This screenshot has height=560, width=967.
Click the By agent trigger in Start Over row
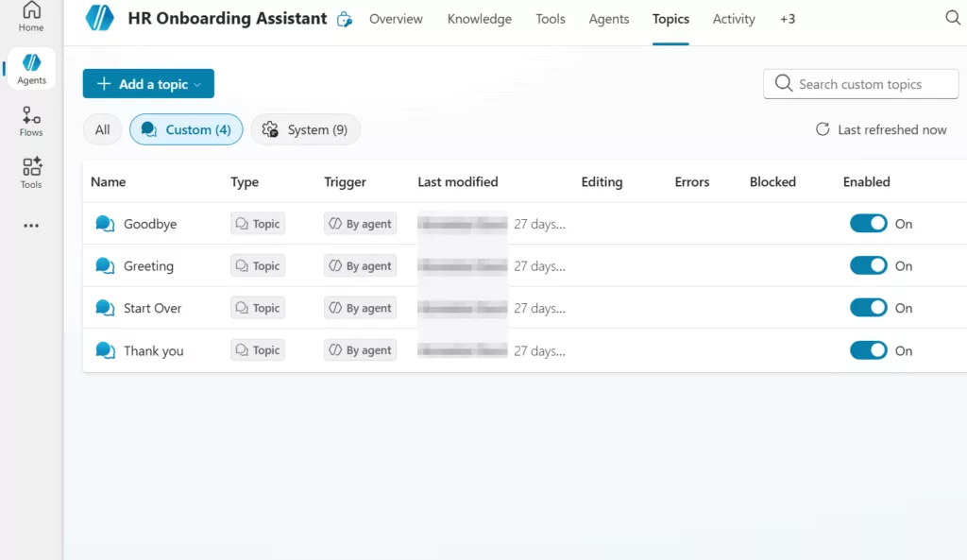pos(360,308)
